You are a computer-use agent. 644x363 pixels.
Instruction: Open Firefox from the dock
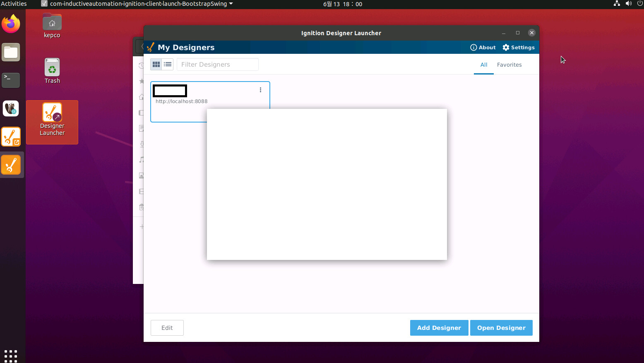[x=11, y=24]
